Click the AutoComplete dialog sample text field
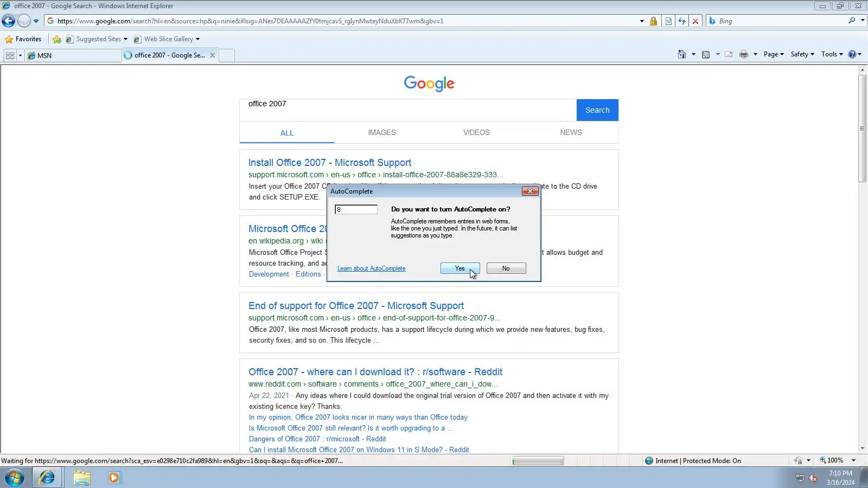 click(356, 210)
